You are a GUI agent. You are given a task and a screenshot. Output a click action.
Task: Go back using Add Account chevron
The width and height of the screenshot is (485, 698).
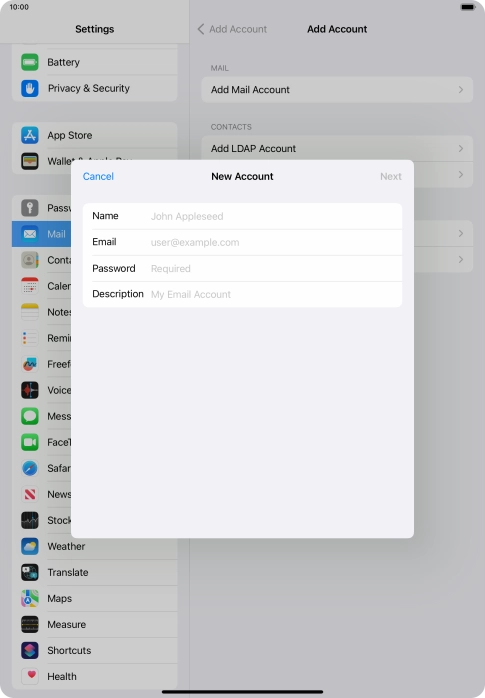pyautogui.click(x=201, y=29)
